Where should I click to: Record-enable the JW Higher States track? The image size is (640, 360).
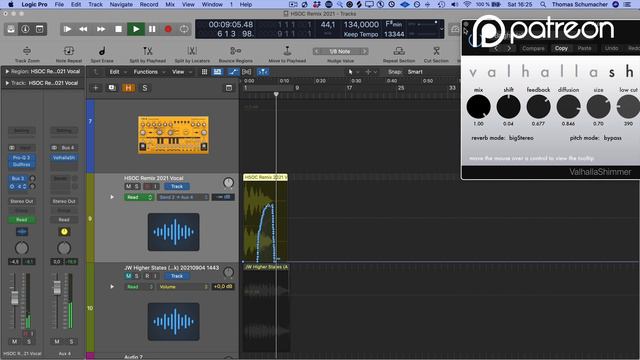point(147,276)
